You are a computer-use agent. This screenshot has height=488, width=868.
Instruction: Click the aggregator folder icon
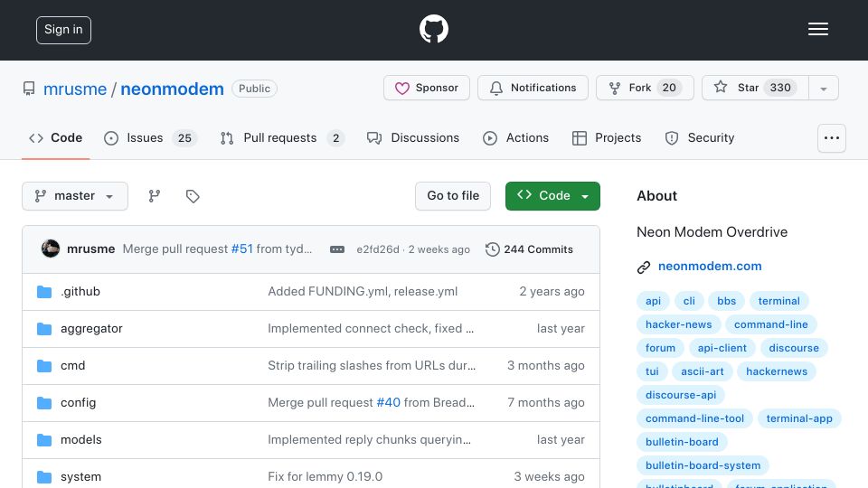coord(44,329)
